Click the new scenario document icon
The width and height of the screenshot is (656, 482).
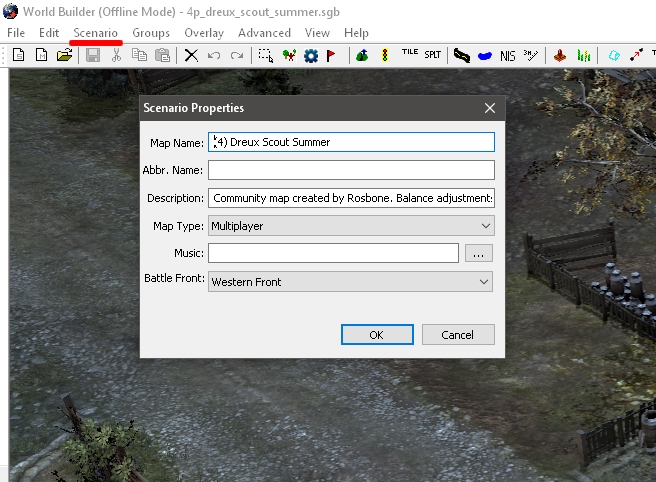(x=18, y=55)
